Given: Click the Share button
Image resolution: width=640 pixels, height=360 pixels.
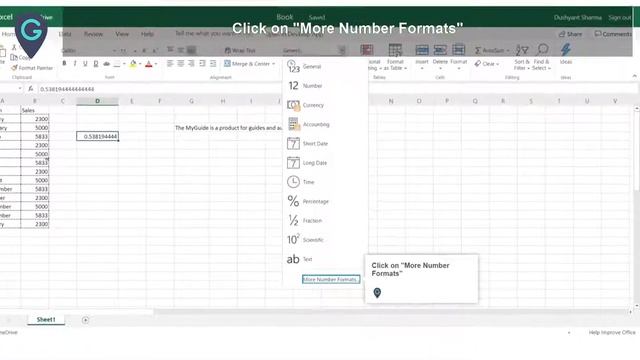Looking at the screenshot, I should [x=571, y=34].
